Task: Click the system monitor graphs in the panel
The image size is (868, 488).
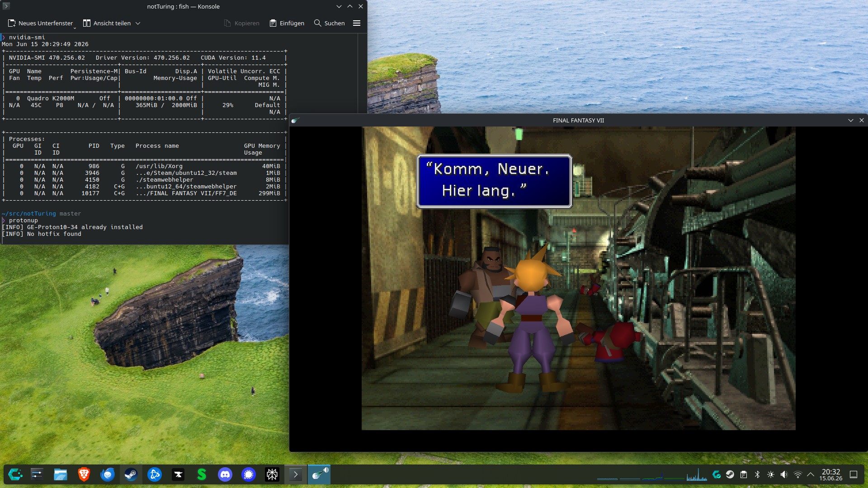Action: [652, 474]
